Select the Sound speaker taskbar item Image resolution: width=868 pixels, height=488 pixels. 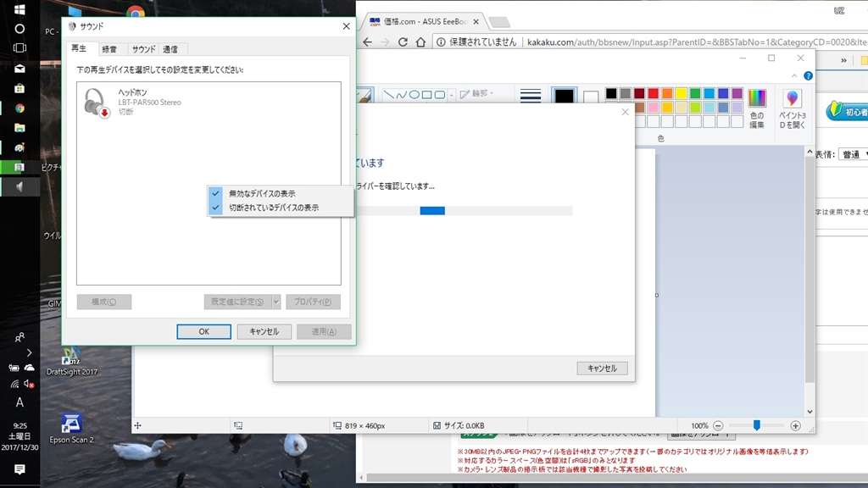tap(19, 187)
